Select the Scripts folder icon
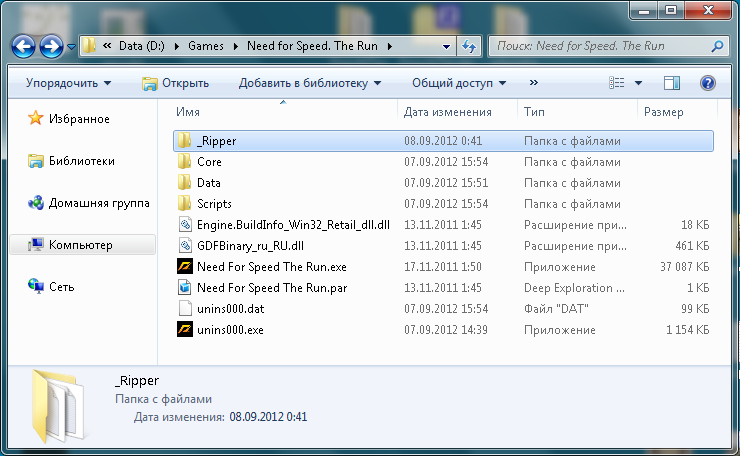 coord(185,203)
